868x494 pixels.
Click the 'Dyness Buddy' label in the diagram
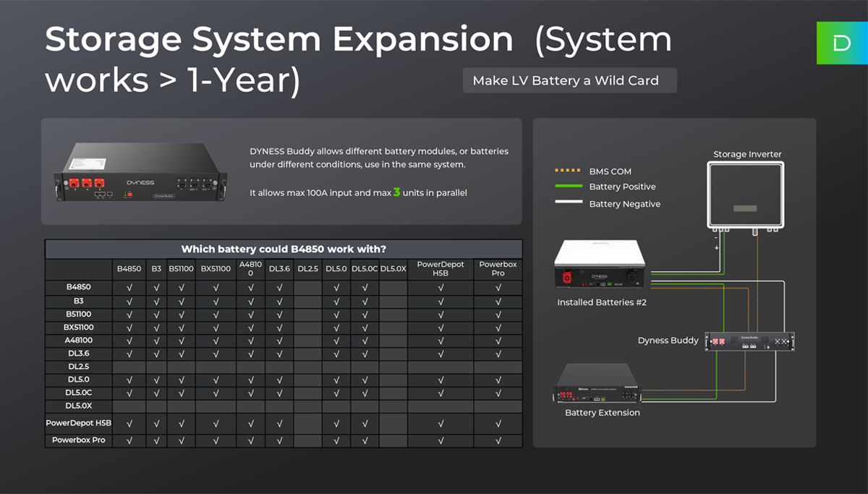pos(668,340)
